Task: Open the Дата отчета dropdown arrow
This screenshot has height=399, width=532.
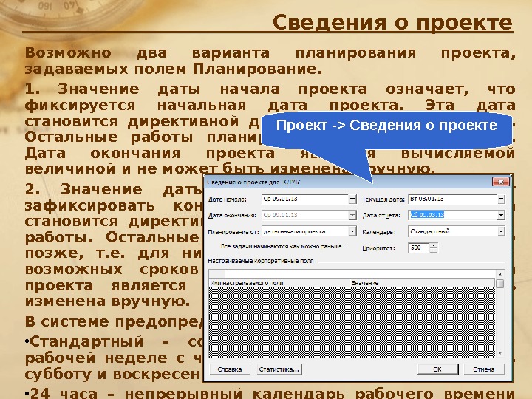Action: tap(501, 215)
